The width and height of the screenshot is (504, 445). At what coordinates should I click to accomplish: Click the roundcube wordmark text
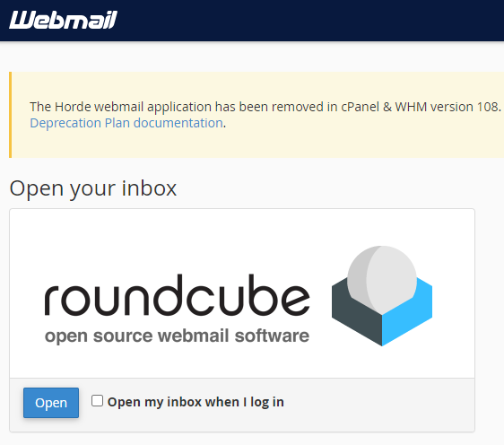tap(177, 295)
